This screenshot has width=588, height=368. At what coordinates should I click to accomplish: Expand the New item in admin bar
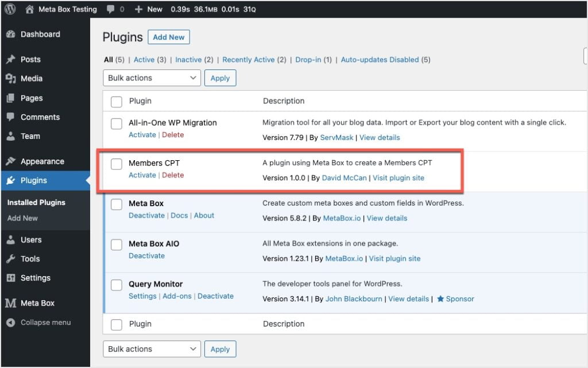click(x=148, y=9)
